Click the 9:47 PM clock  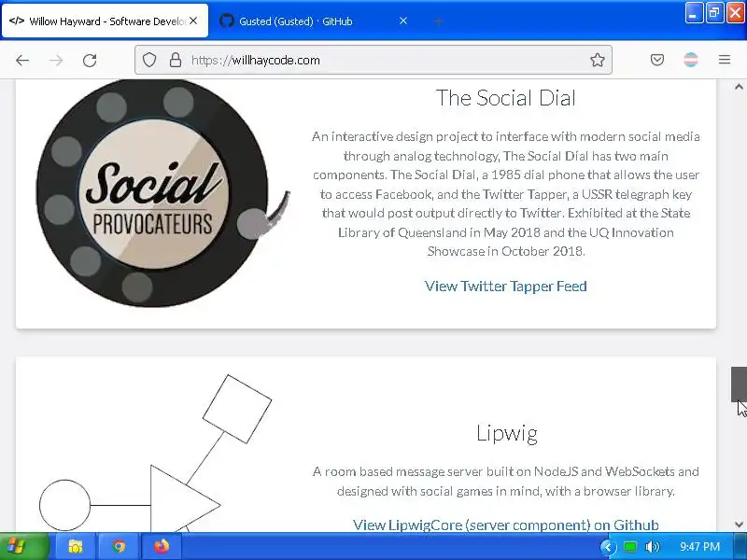(x=699, y=547)
